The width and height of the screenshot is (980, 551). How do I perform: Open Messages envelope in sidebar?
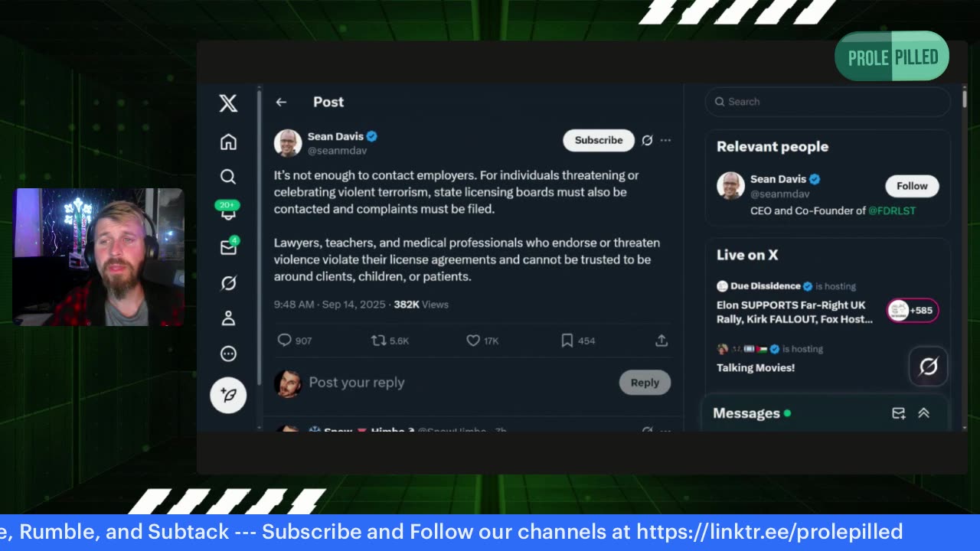[228, 247]
